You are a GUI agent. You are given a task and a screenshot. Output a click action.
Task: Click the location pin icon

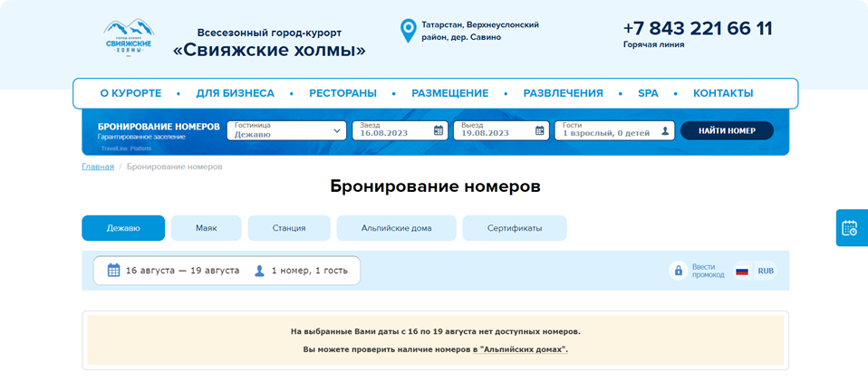[408, 31]
